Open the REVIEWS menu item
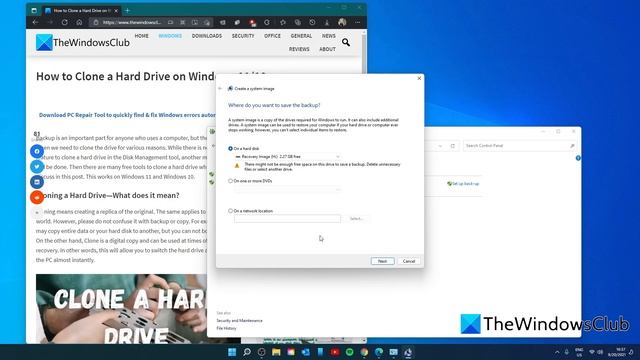Image resolution: width=640 pixels, height=360 pixels. pos(299,49)
